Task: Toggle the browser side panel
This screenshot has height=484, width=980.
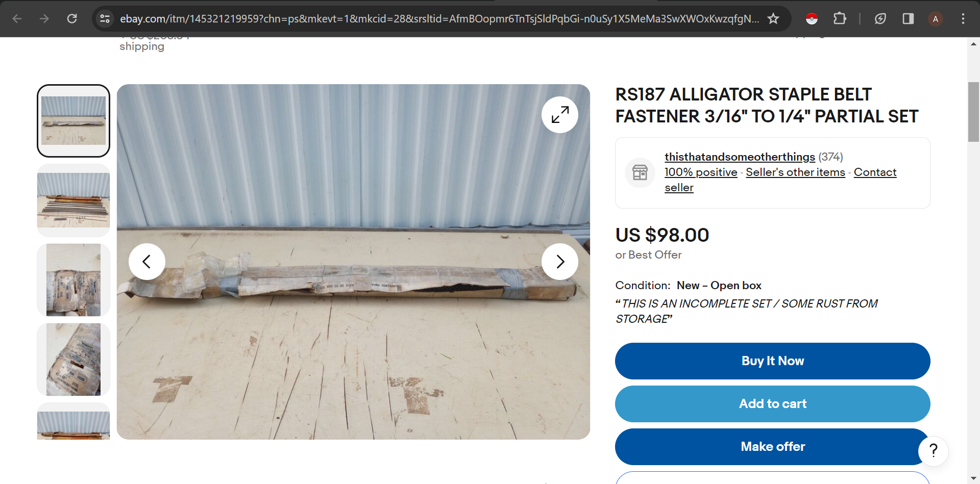Action: point(908,19)
